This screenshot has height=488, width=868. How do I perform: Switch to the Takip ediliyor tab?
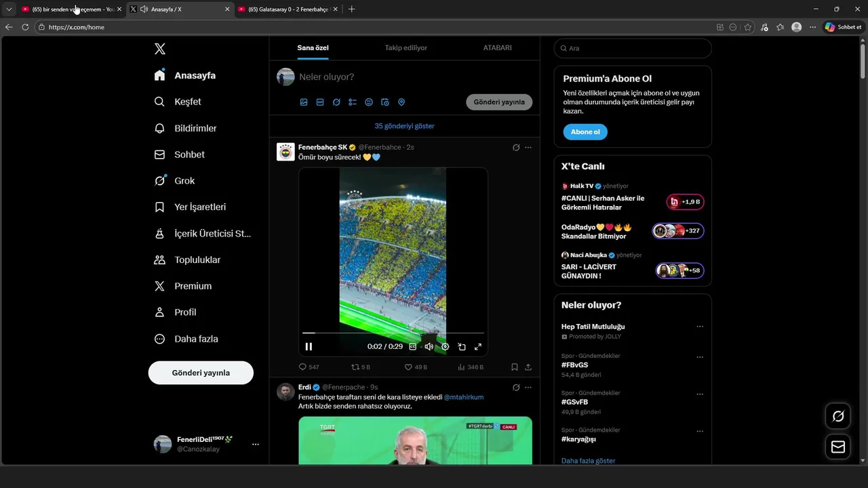point(406,48)
